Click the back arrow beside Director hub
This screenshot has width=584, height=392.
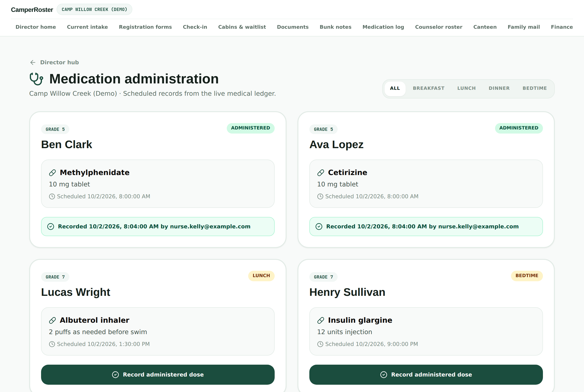(33, 62)
